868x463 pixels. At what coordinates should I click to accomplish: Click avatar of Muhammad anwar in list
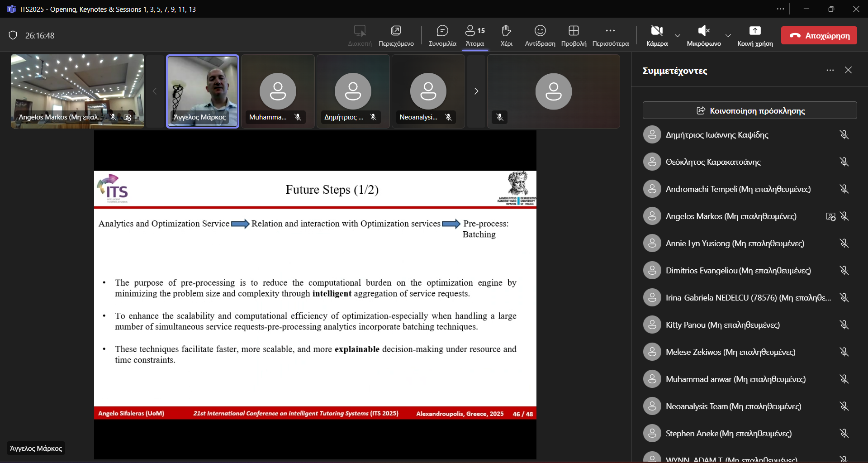[652, 379]
